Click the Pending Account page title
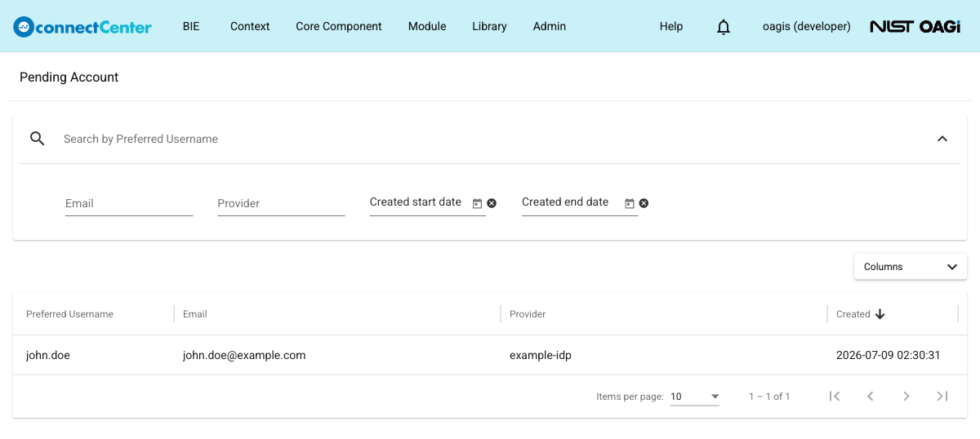Viewport: 980px width, 439px height. 69,77
